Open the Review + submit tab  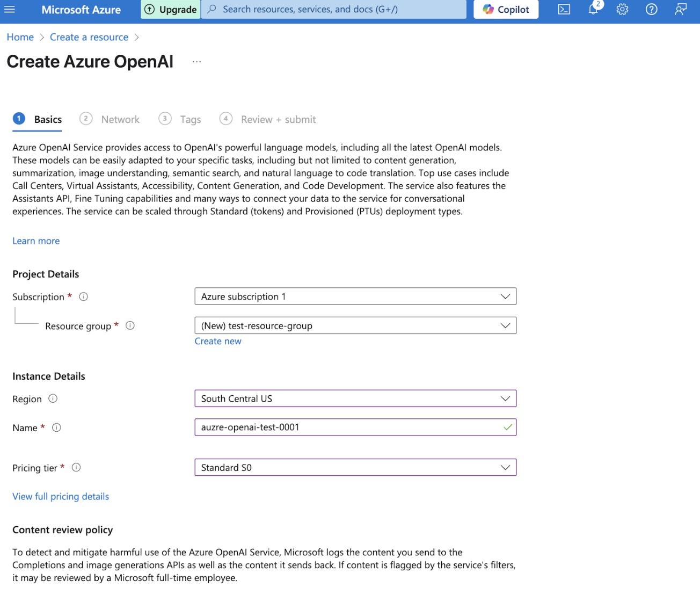coord(278,119)
